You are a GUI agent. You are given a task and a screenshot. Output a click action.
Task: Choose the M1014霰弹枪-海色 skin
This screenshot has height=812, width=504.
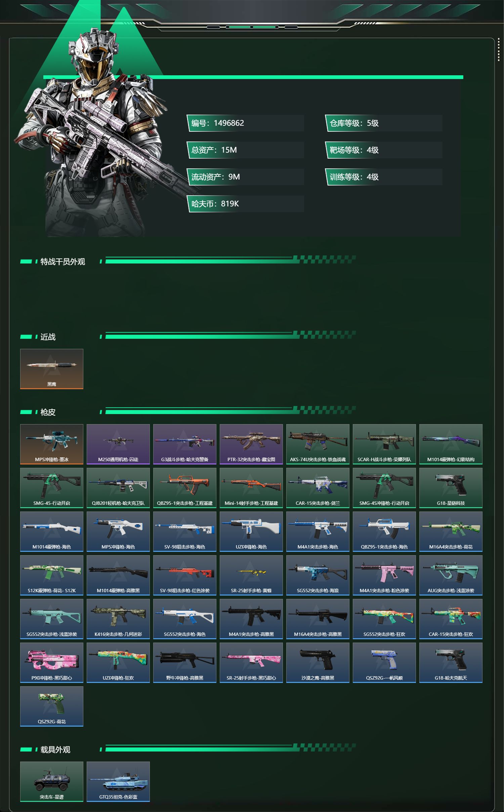tap(52, 531)
